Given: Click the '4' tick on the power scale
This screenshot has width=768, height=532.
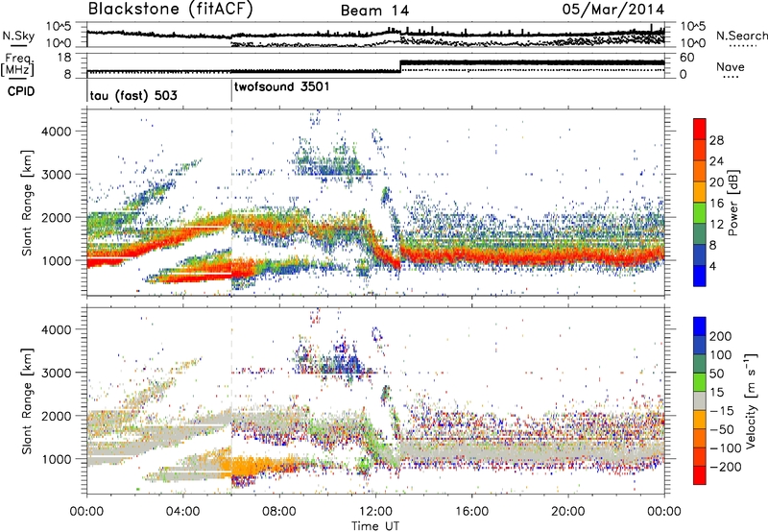Looking at the screenshot, I should (x=713, y=266).
